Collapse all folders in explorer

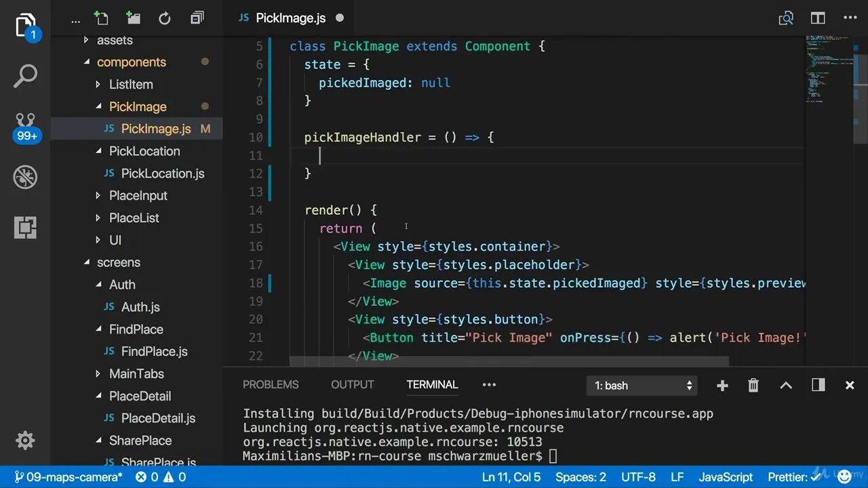point(197,18)
